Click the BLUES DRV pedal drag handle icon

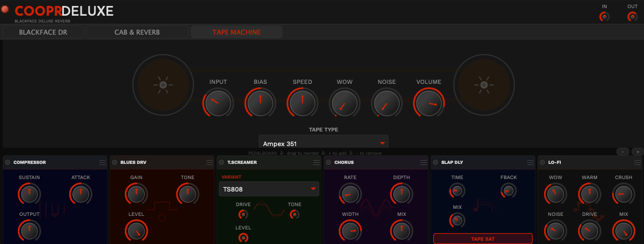[x=210, y=162]
